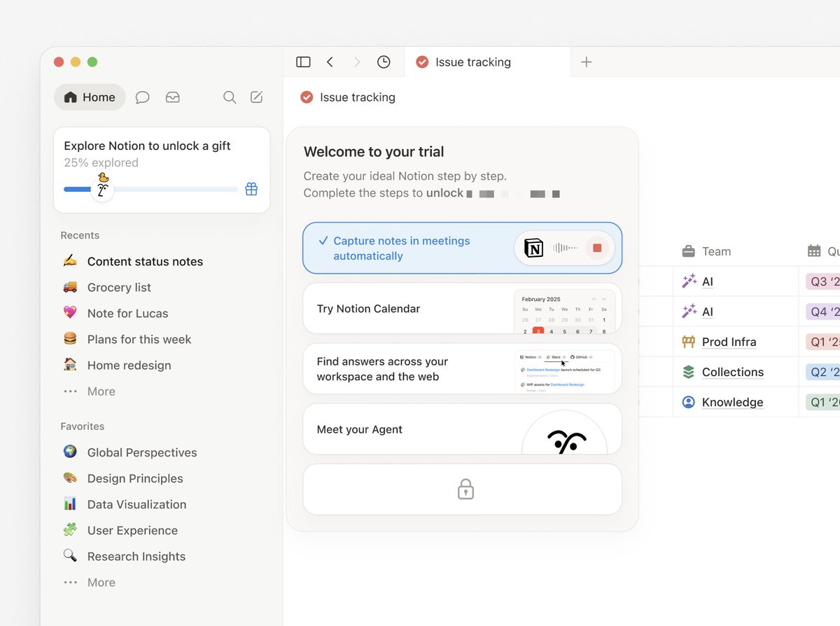Open Design Principles favorite
840x626 pixels.
click(x=135, y=478)
